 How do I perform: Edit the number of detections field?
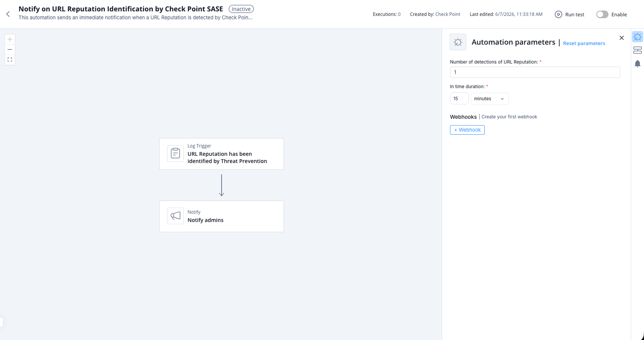(535, 72)
